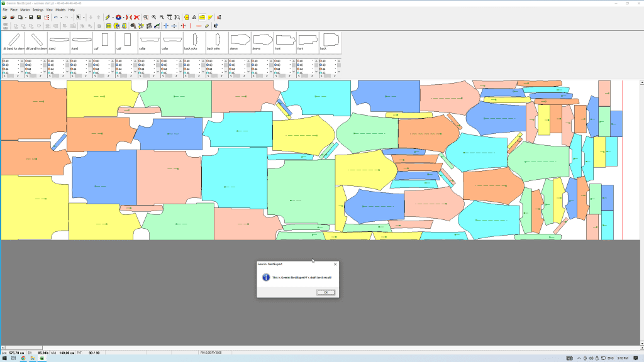This screenshot has width=644, height=362.
Task: Click OK in the Gemini NestExpert dialog
Action: pos(326,292)
